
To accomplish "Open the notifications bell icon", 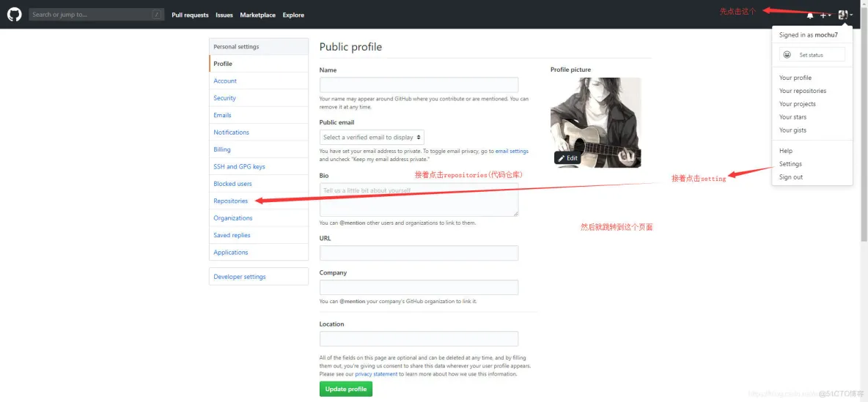I will coord(810,15).
